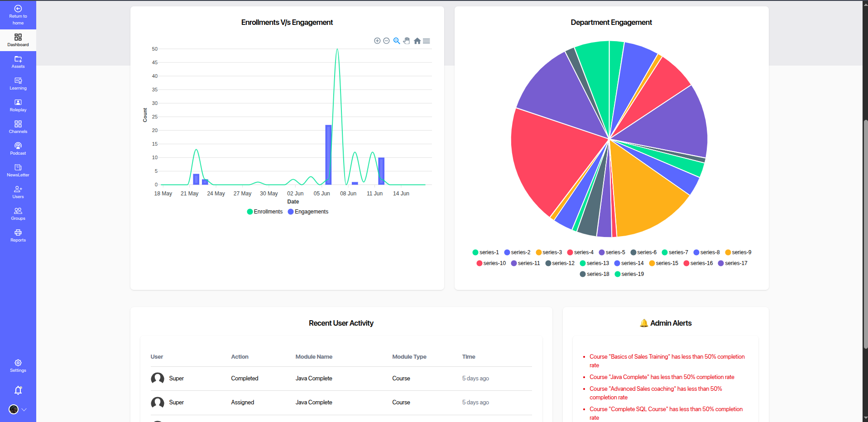Toggle series-10 in pie chart legend
The width and height of the screenshot is (868, 422).
(x=491, y=263)
